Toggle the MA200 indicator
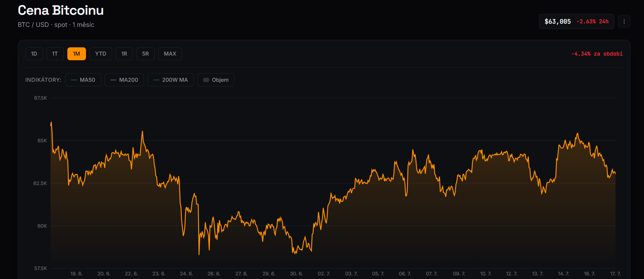This screenshot has width=644, height=279. point(124,80)
